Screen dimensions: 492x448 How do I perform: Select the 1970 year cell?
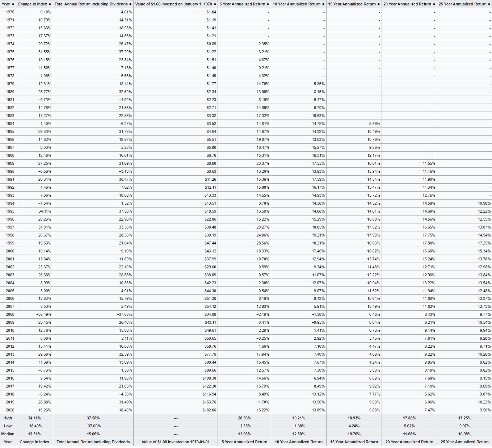coord(10,12)
